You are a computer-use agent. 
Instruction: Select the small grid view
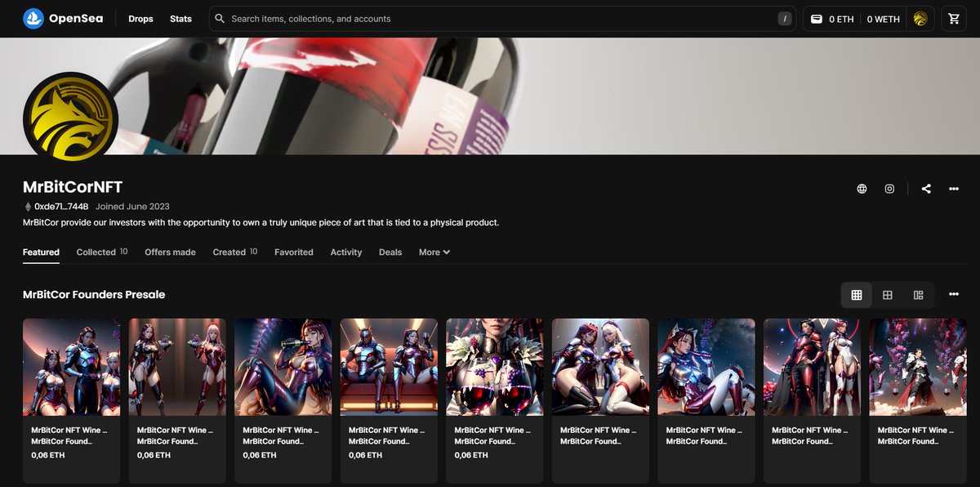pos(857,295)
